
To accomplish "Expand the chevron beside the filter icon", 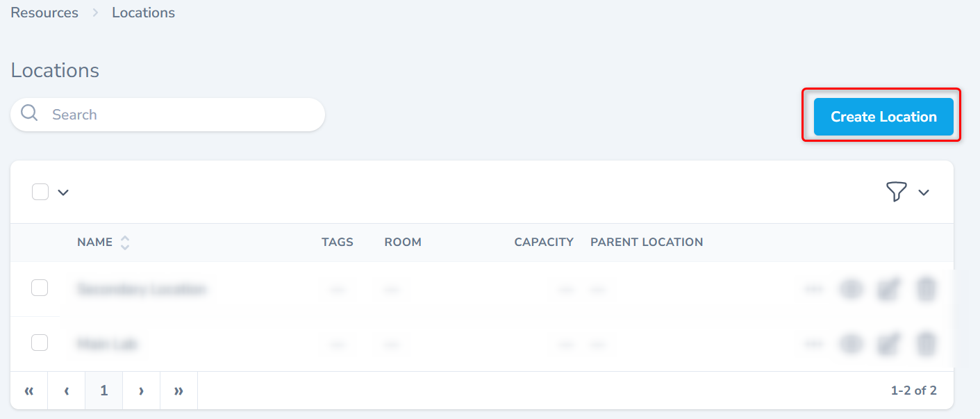I will [924, 192].
